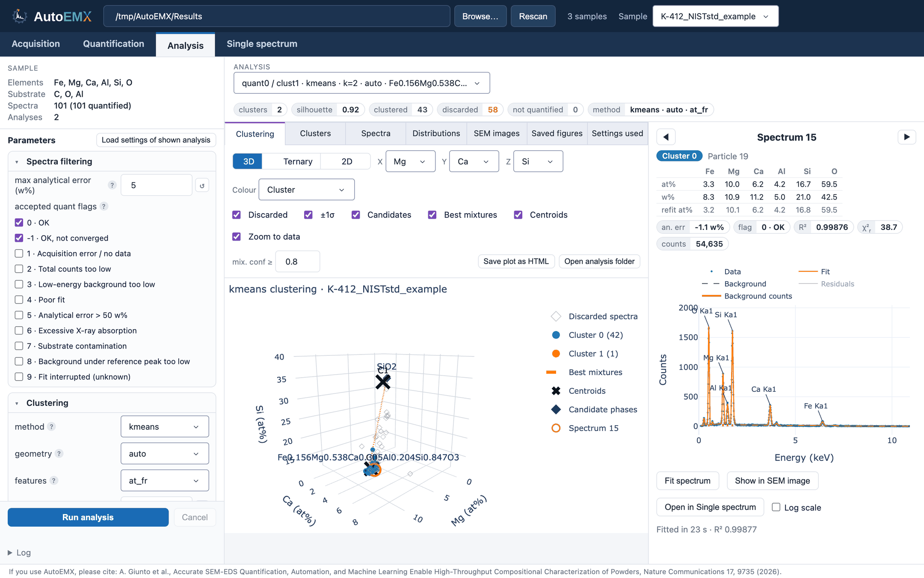This screenshot has height=578, width=924.
Task: Open the X axis element dropdown
Action: pyautogui.click(x=410, y=161)
